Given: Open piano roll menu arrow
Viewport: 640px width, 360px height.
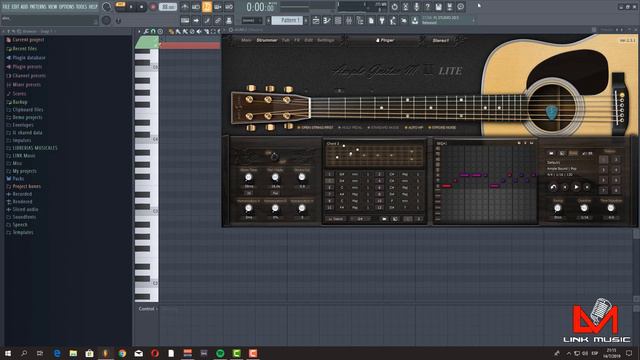Looking at the screenshot, I should click(139, 31).
